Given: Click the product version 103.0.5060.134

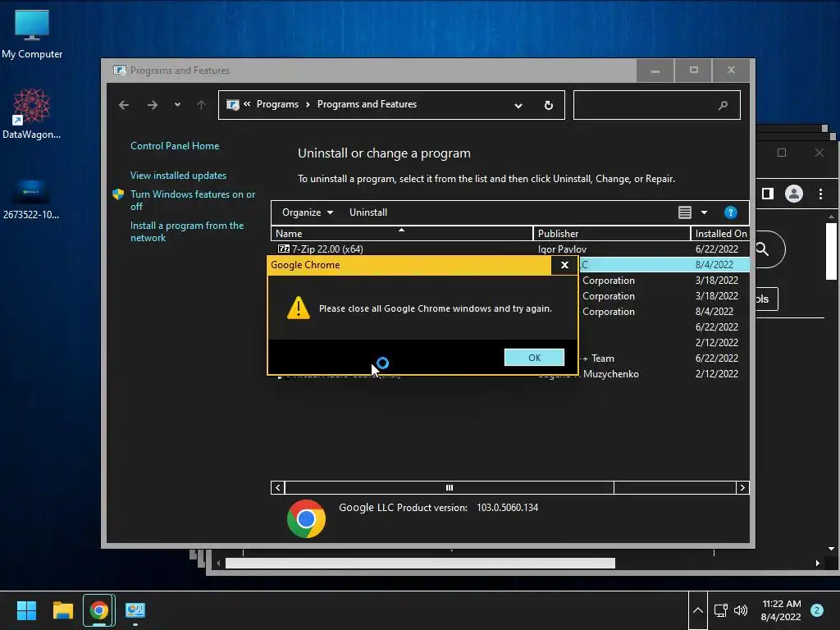Looking at the screenshot, I should 507,507.
